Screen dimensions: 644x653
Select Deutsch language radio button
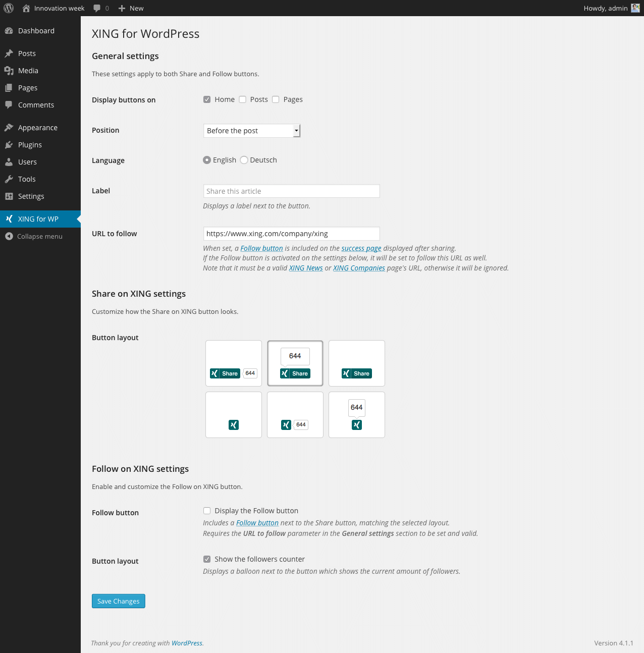[x=244, y=160]
